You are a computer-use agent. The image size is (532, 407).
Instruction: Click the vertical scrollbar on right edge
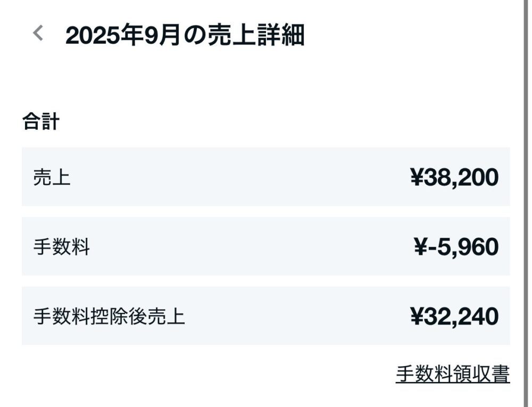click(525, 202)
